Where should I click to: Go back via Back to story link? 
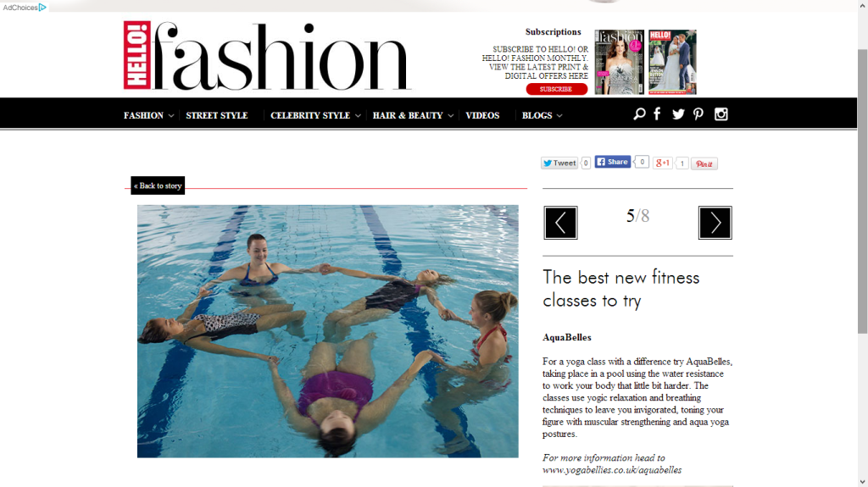(x=158, y=186)
